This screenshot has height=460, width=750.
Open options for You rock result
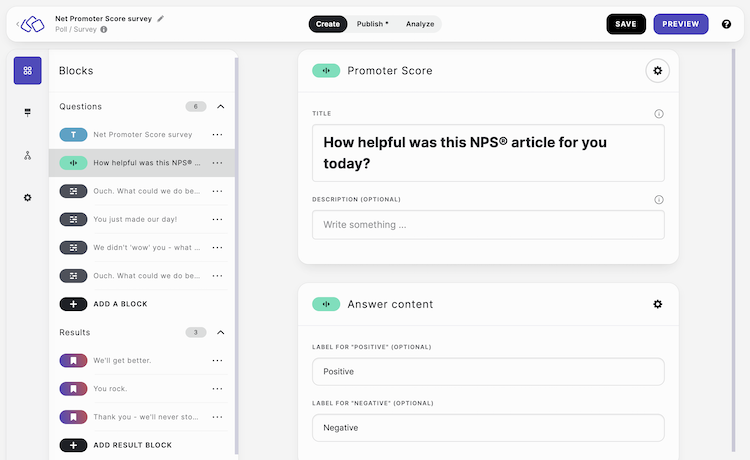click(x=218, y=389)
